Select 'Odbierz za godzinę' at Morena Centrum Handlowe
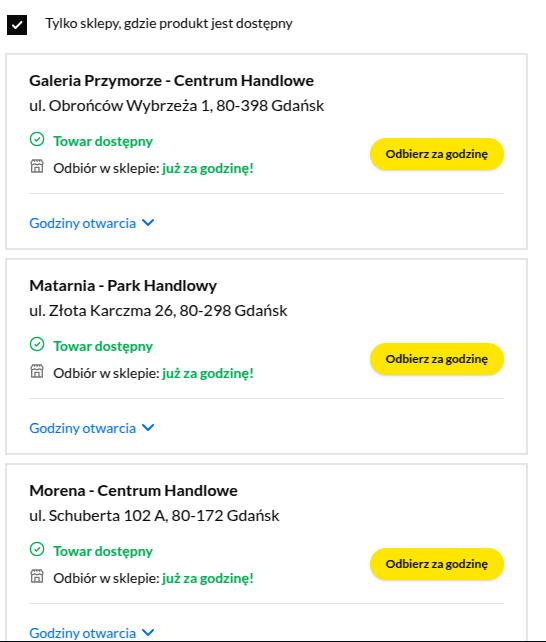Image resolution: width=546 pixels, height=642 pixels. click(x=437, y=564)
